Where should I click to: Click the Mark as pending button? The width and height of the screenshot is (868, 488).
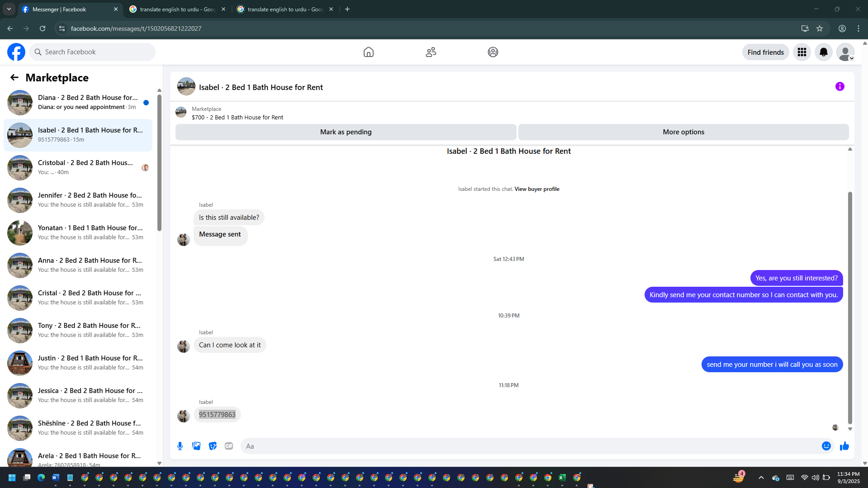(x=346, y=132)
